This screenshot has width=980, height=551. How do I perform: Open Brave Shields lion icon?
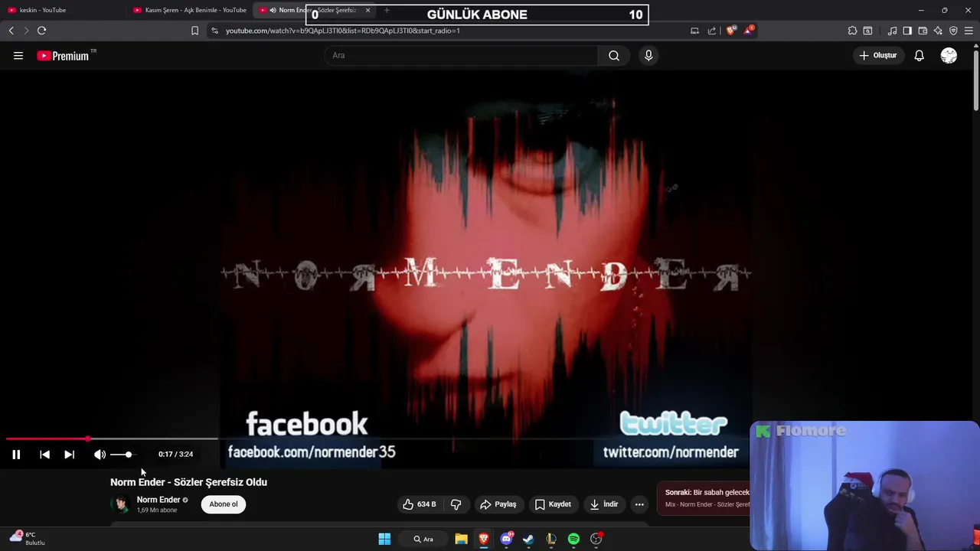(731, 31)
